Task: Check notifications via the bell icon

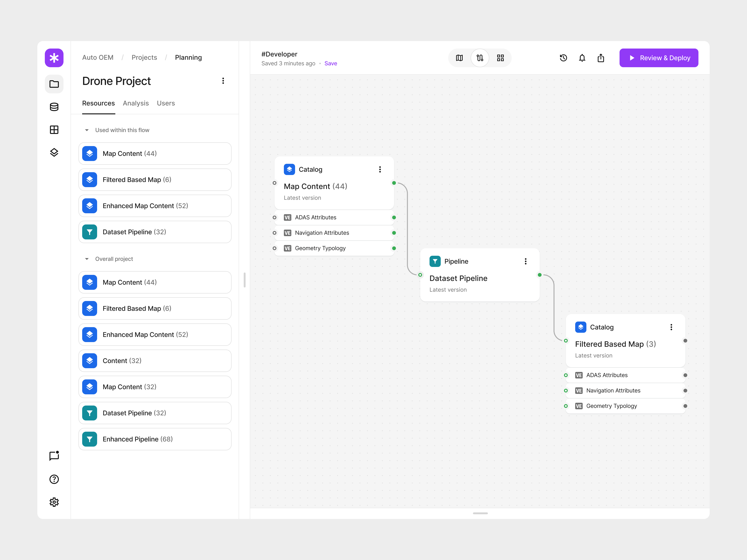Action: pos(582,58)
